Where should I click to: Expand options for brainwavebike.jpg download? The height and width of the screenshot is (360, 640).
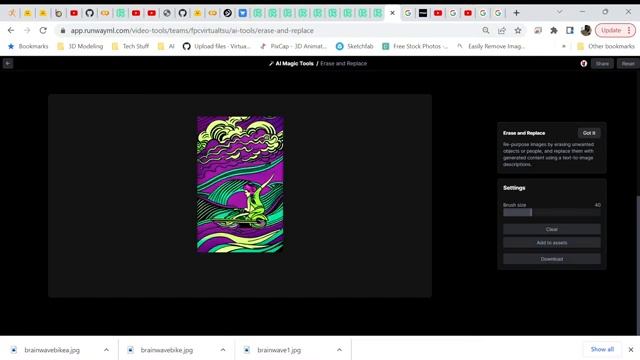223,350
